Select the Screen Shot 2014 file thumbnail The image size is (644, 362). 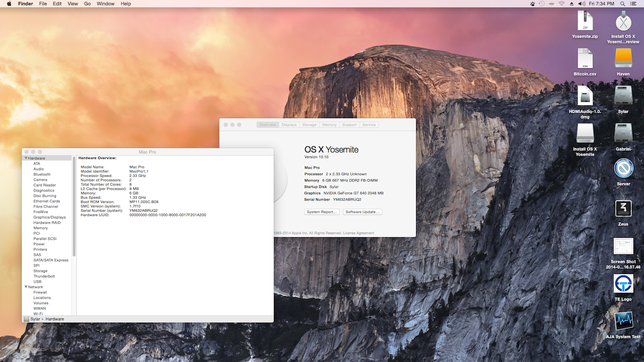pos(623,246)
